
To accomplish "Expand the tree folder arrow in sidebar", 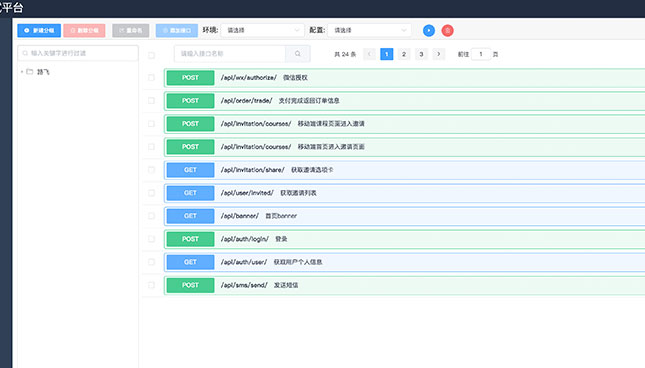I will click(x=22, y=72).
